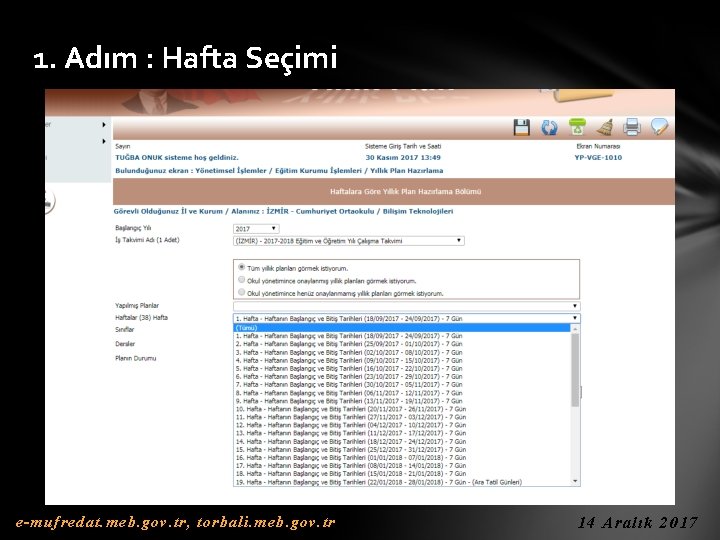Expand the first left sidebar arrow
Screen dimensions: 720x540
[x=104, y=124]
